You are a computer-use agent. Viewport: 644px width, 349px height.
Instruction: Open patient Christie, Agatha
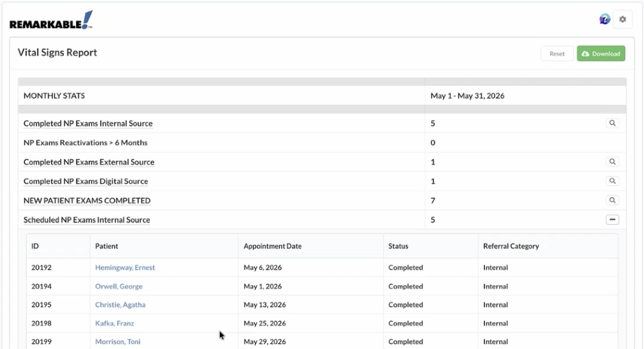[120, 305]
